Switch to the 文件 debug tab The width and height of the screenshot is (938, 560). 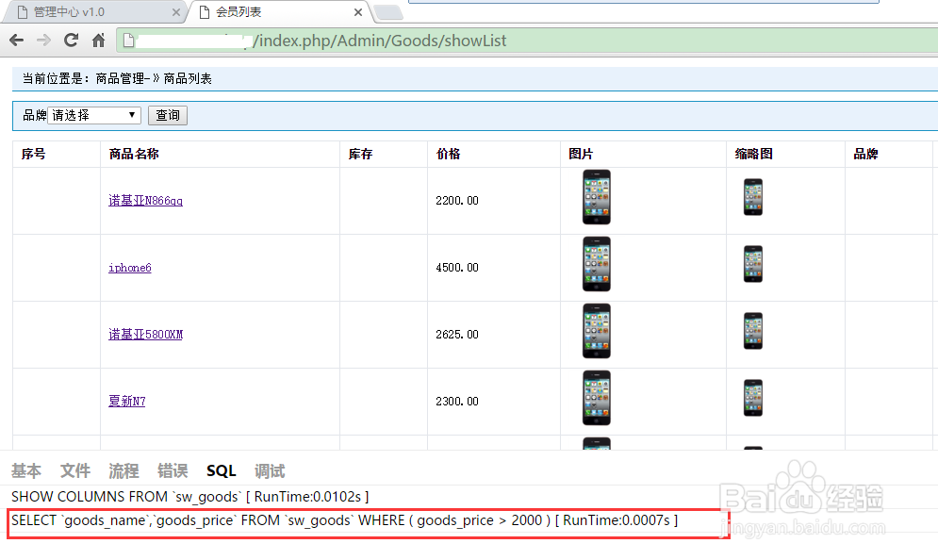click(75, 471)
